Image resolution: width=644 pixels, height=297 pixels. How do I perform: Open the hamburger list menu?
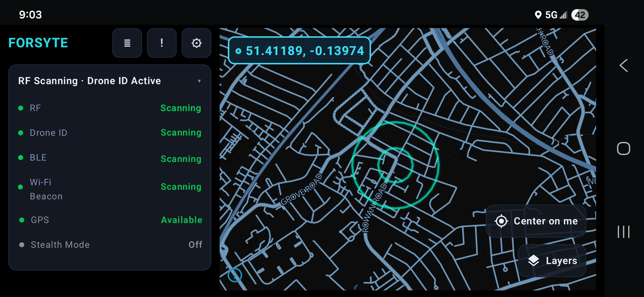(127, 43)
